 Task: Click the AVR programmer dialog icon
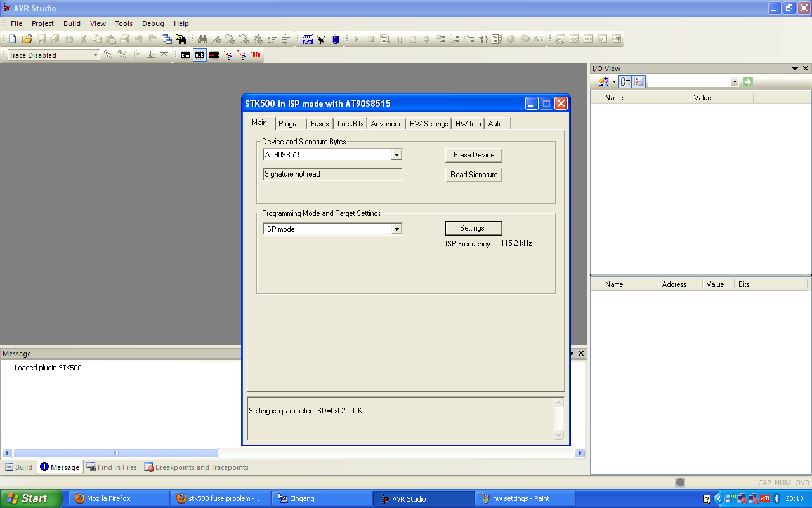pos(200,55)
